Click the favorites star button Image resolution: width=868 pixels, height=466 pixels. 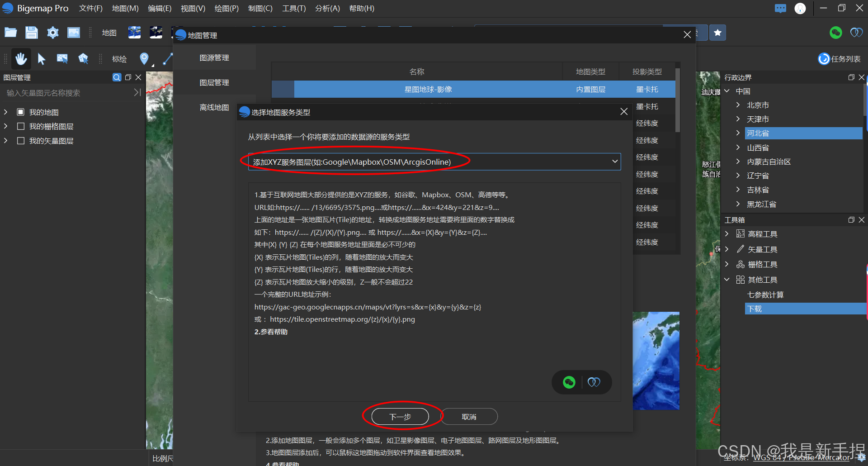point(717,33)
